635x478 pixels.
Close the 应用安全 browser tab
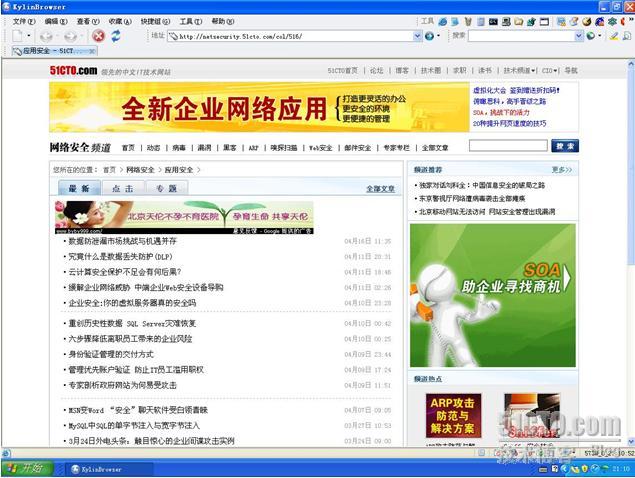92,51
